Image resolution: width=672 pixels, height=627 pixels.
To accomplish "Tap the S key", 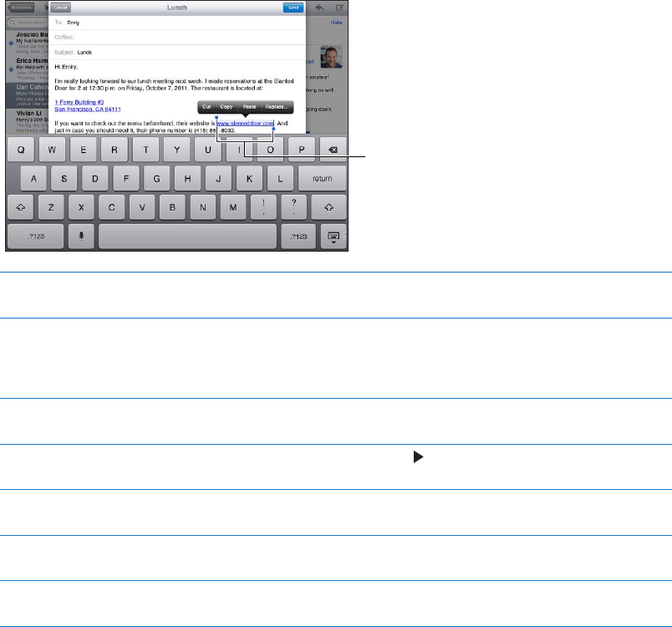I will (x=64, y=179).
